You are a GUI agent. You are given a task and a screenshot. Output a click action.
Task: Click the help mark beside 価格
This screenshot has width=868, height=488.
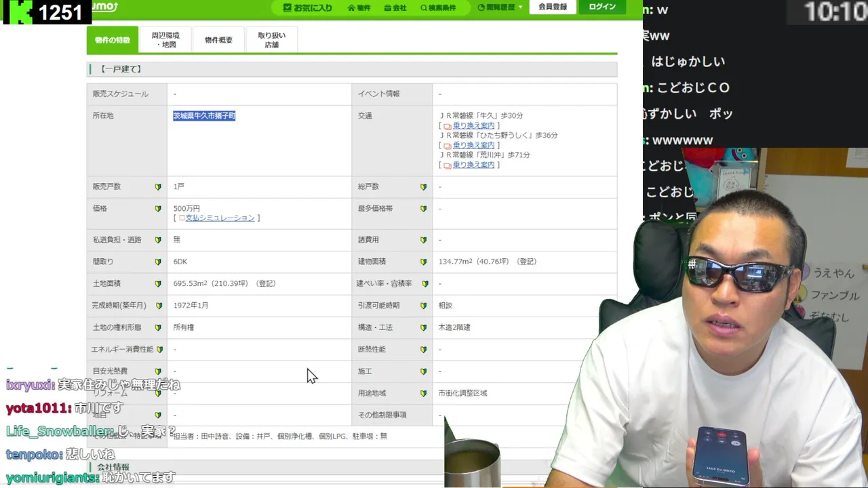158,209
